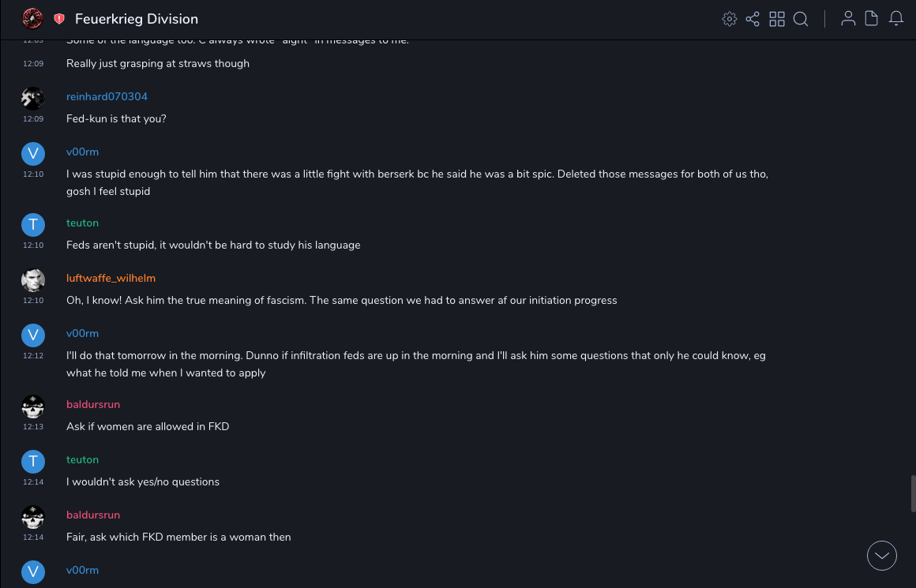The image size is (916, 588).
Task: Click the chat's vertical scrollbar thumb
Action: 913,493
